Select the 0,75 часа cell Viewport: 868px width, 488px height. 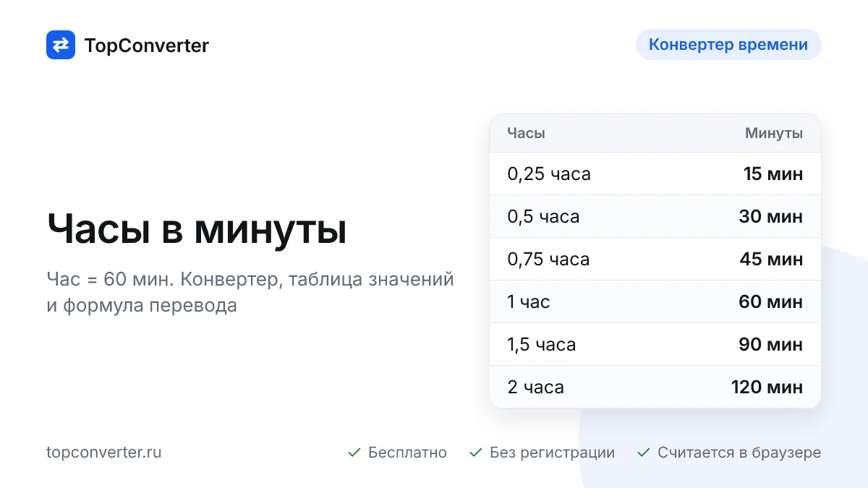pos(548,260)
